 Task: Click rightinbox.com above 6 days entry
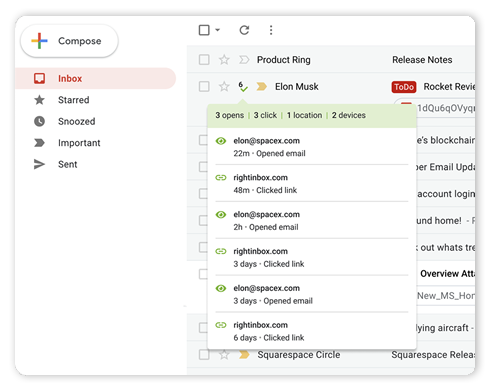point(260,325)
